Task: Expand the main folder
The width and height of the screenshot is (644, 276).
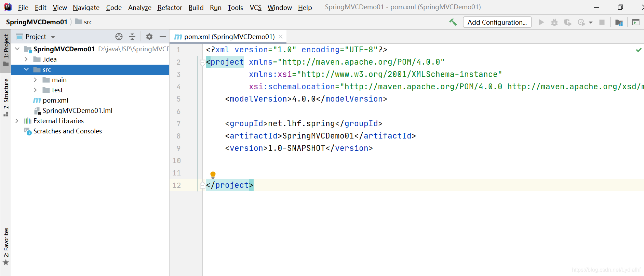Action: tap(35, 80)
